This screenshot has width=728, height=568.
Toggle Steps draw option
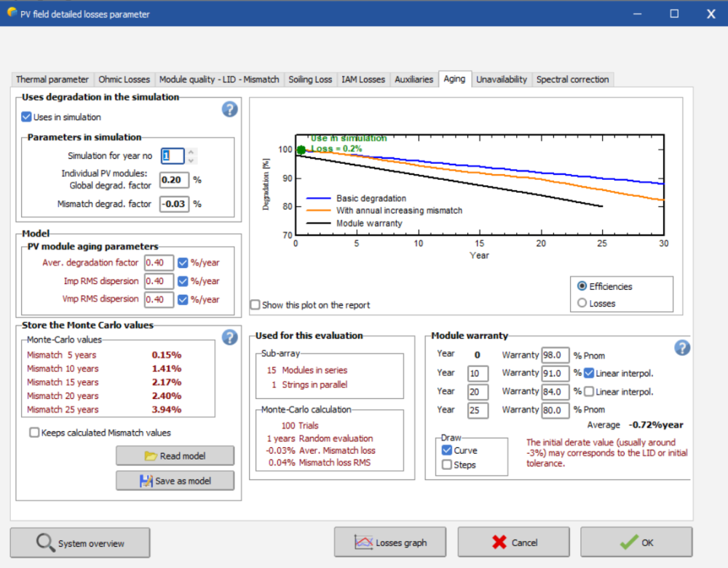(447, 465)
